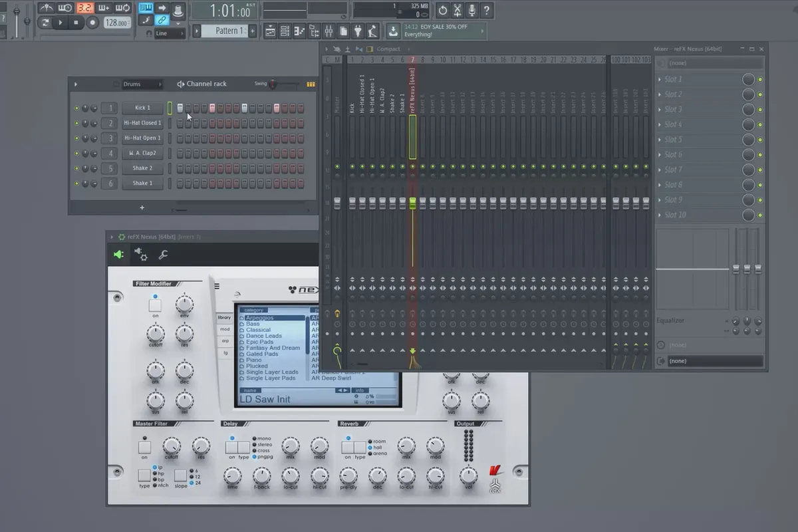
Task: Click the Nexus output vol knob
Action: click(469, 475)
